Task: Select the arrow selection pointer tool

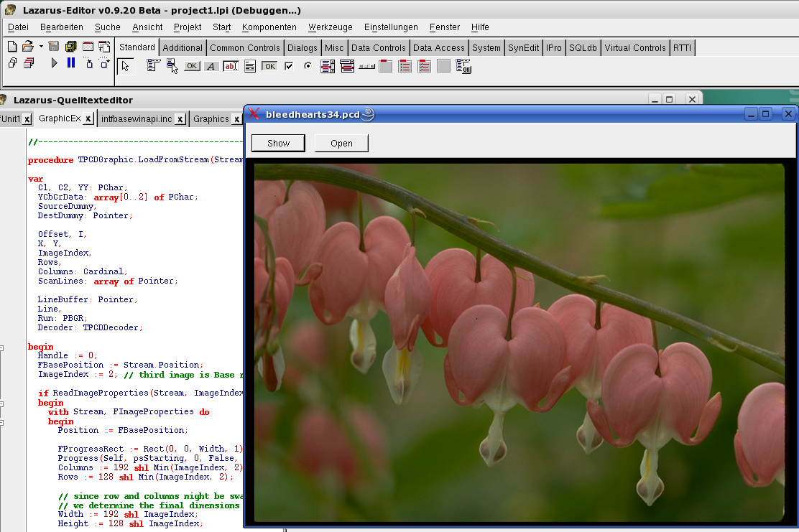Action: point(125,66)
